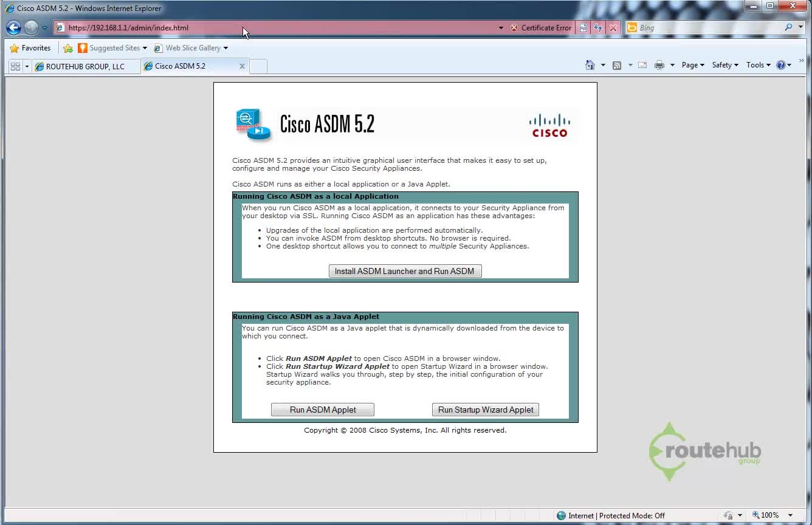Click the 'Running Cisco ASDM as a Java Applet' header
This screenshot has height=525, width=812.
tap(306, 317)
